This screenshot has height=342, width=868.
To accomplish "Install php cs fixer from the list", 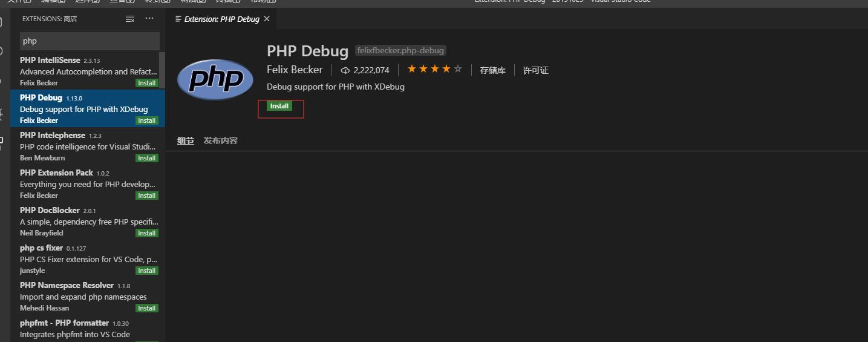I will pos(146,271).
